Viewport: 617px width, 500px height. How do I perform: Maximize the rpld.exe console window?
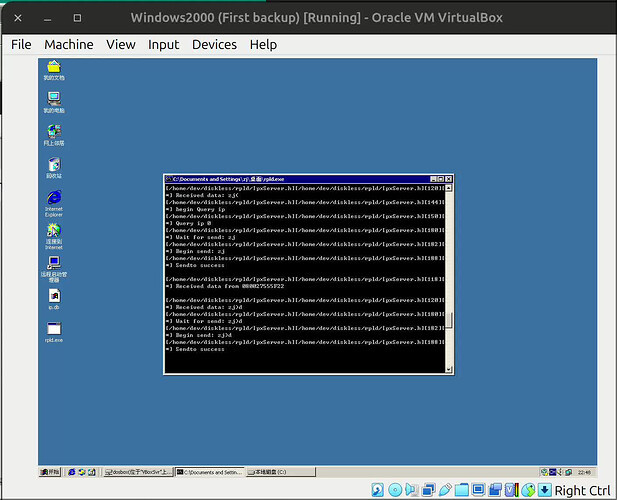click(x=441, y=179)
